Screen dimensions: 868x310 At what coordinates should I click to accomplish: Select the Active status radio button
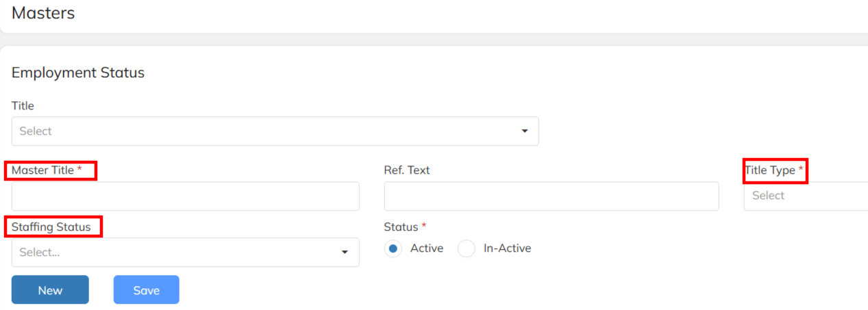point(393,249)
